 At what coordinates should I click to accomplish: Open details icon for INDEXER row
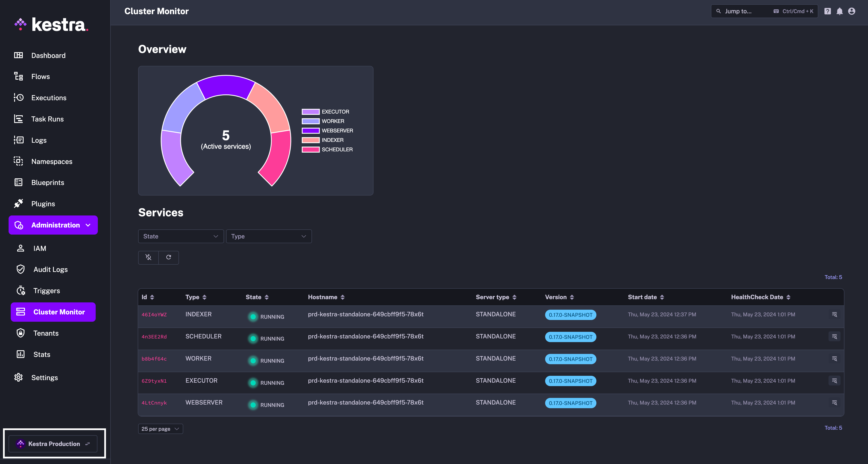click(834, 314)
